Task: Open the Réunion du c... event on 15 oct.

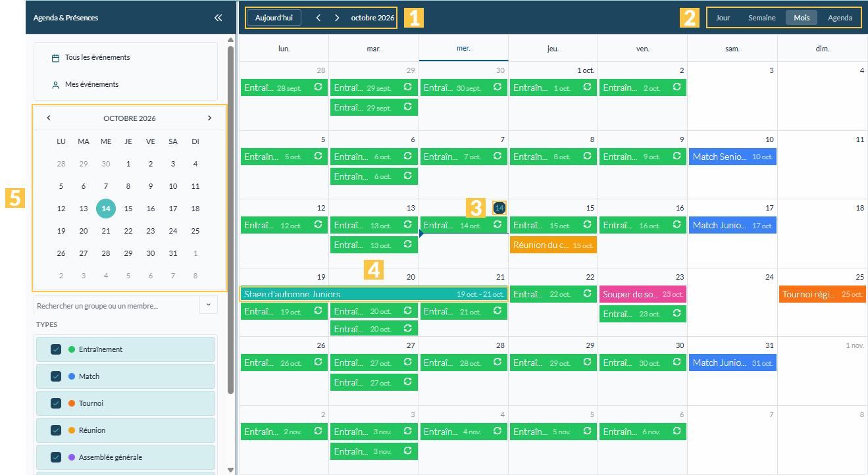Action: pyautogui.click(x=553, y=245)
